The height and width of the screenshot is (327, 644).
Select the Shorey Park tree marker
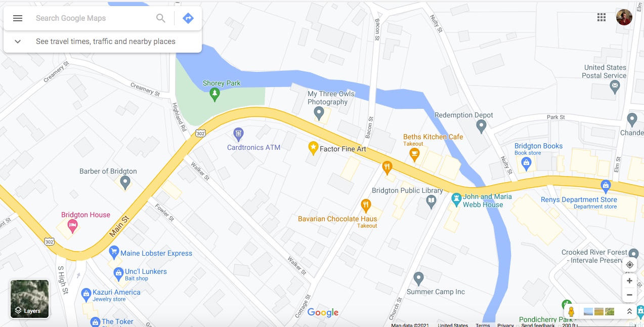point(215,94)
